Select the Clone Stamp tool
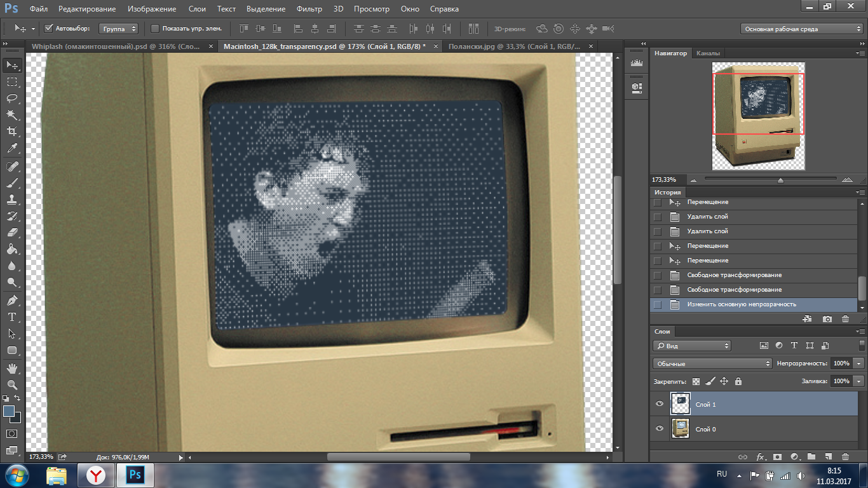868x488 pixels. pos(12,200)
